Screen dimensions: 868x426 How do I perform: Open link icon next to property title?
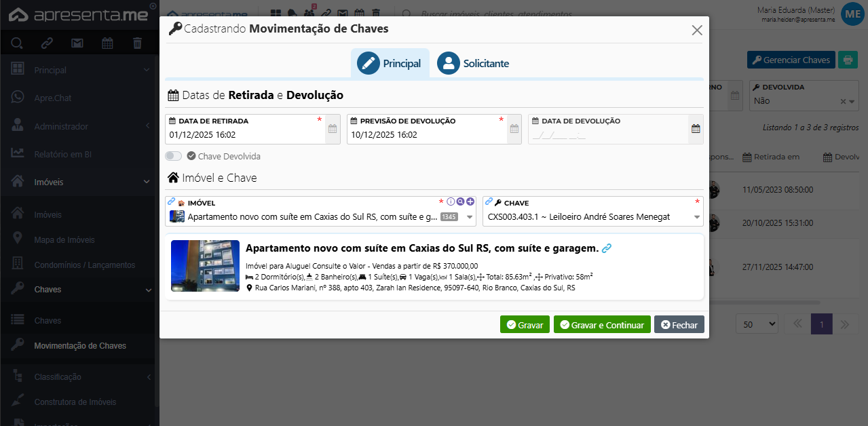[x=607, y=248]
